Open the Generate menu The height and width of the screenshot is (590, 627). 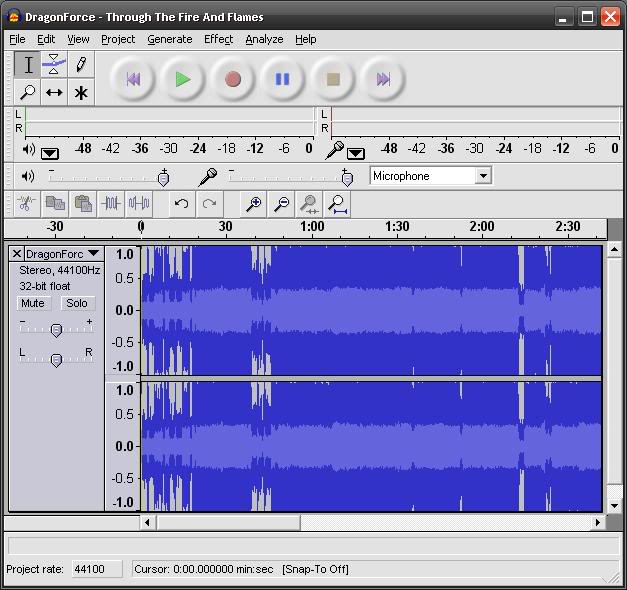pyautogui.click(x=169, y=39)
